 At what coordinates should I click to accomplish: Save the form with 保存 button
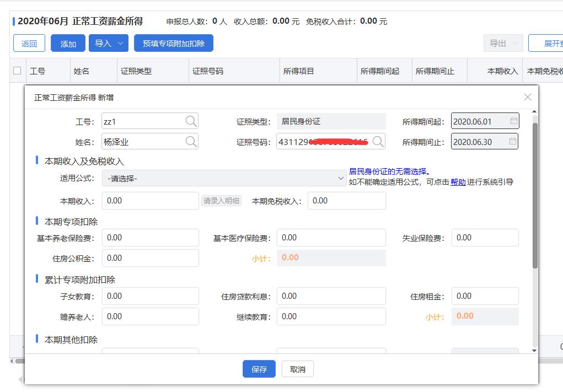[x=259, y=369]
